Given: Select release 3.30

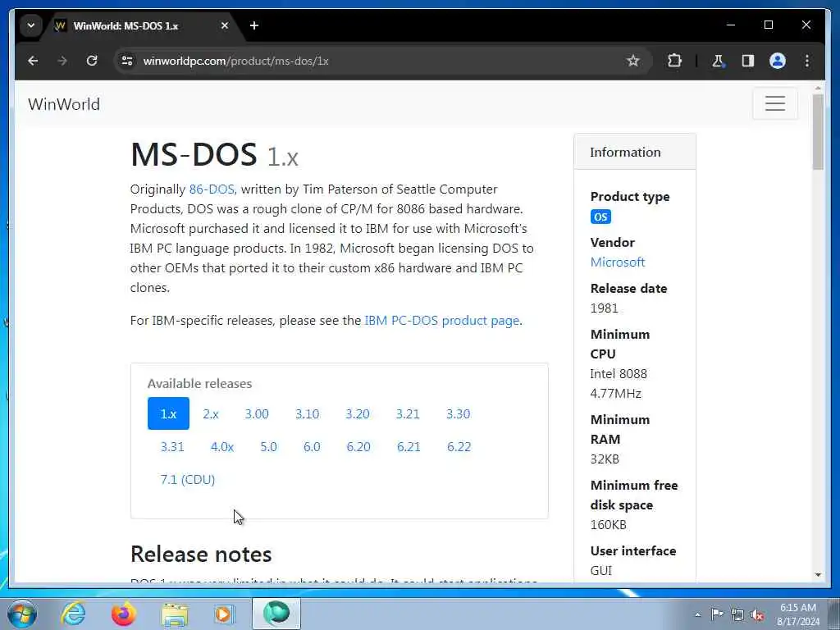Looking at the screenshot, I should pyautogui.click(x=458, y=413).
